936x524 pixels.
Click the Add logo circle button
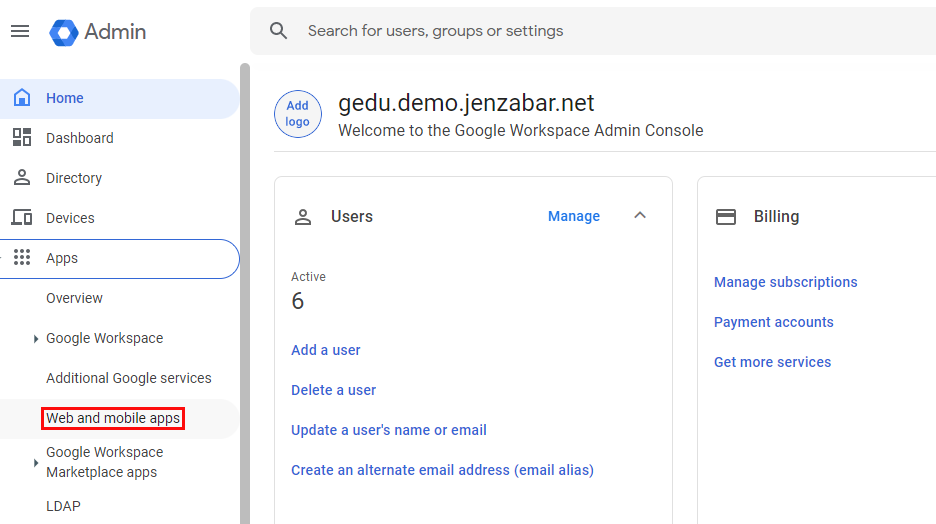point(298,114)
